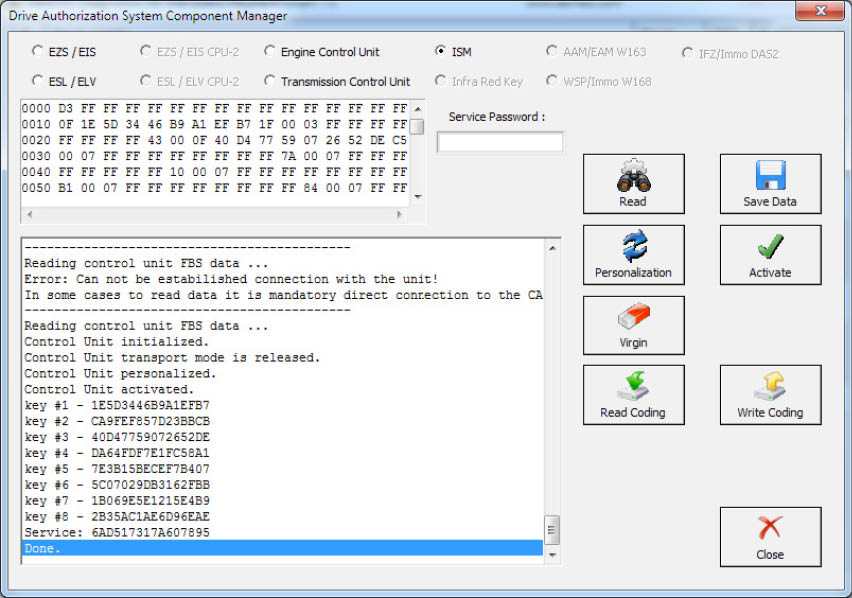Select the ISM radio button
Screen dimensions: 852x598
coord(441,51)
